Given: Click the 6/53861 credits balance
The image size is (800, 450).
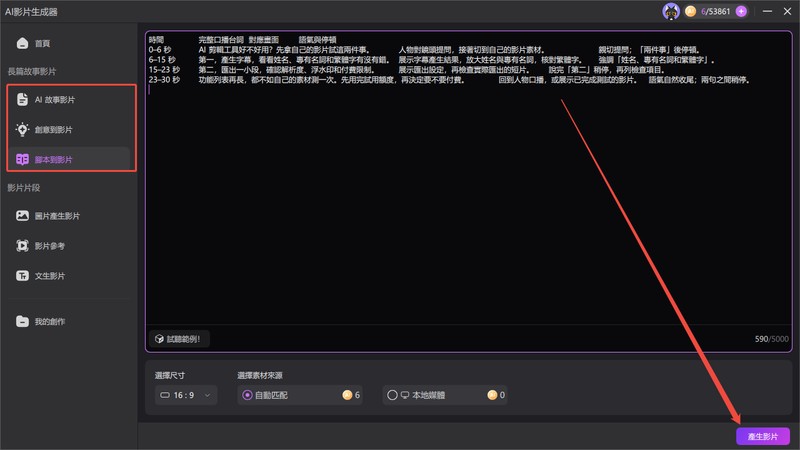Looking at the screenshot, I should (715, 11).
